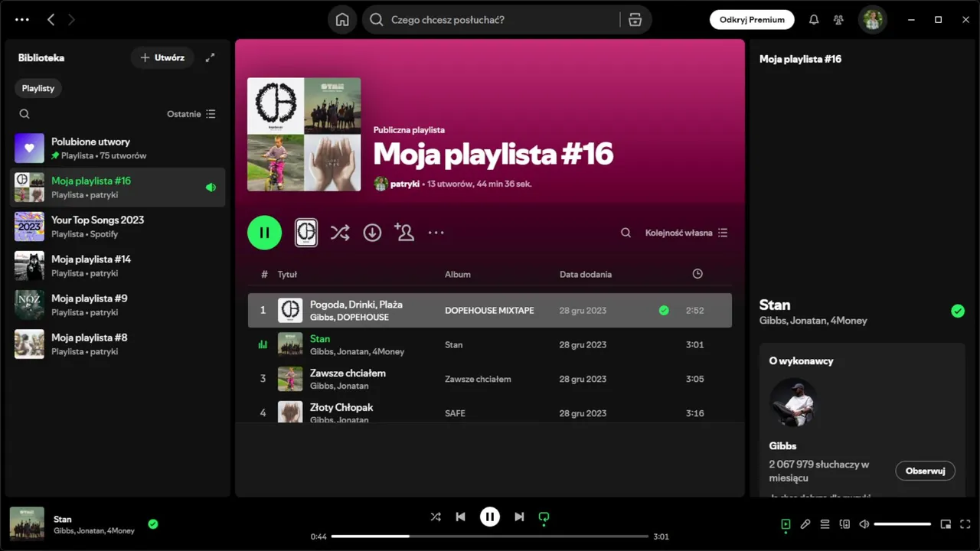Open Your Top Songs 2023 playlist
This screenshot has height=551, width=980.
point(118,227)
